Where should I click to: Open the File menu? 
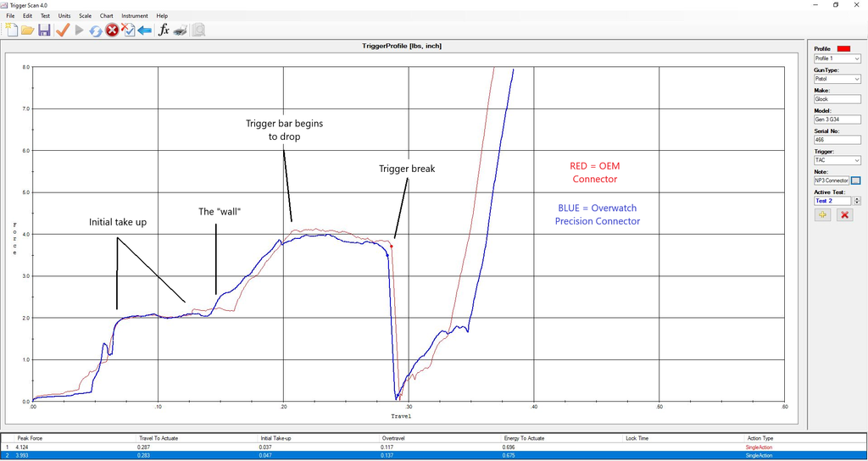click(x=10, y=16)
